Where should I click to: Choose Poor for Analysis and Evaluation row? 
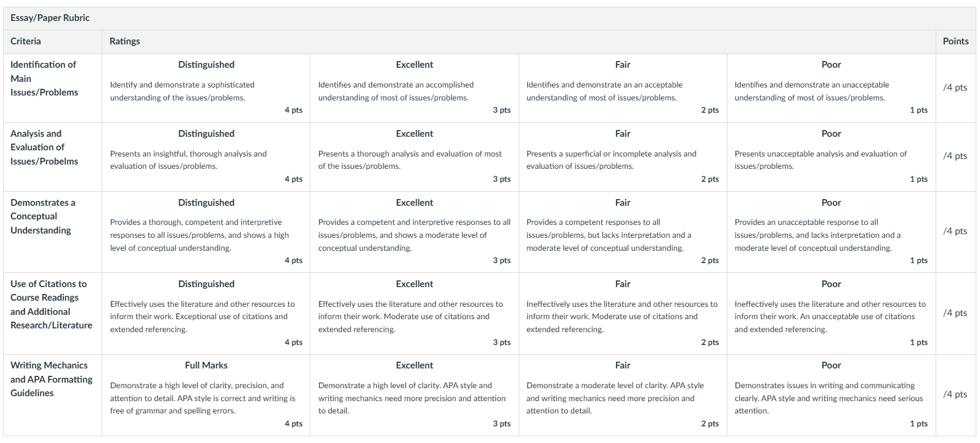831,156
